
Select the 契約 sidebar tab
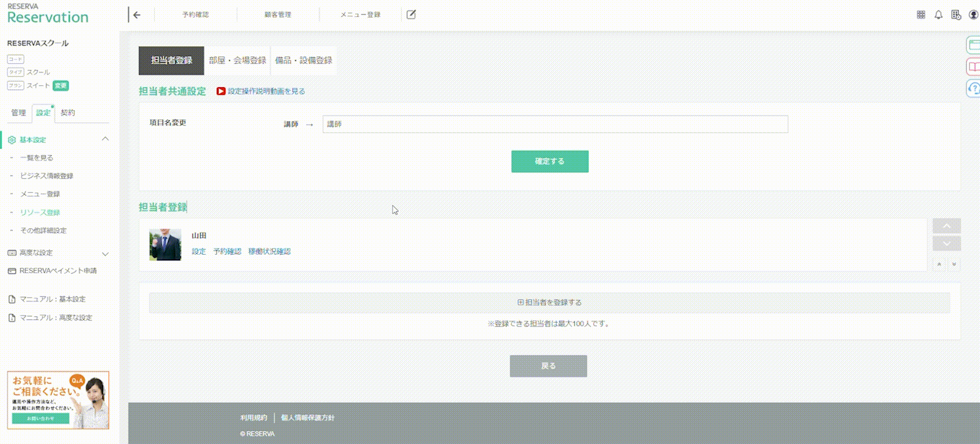coord(67,113)
